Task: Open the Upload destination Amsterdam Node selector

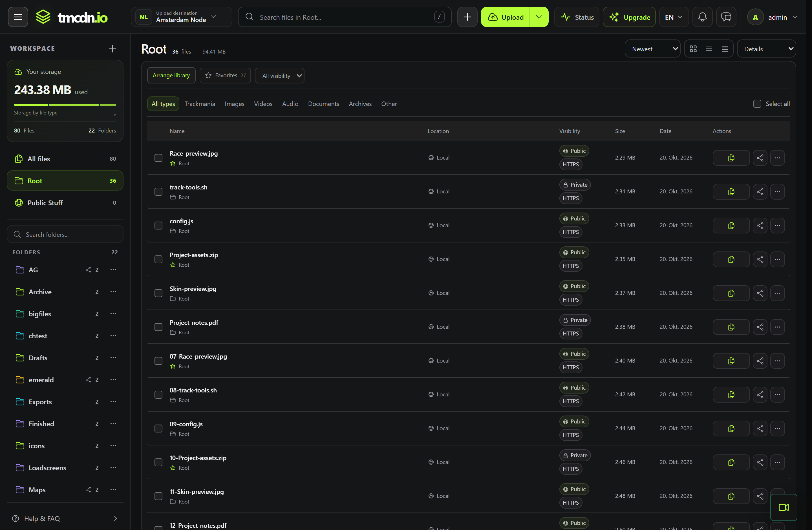Action: [x=181, y=17]
